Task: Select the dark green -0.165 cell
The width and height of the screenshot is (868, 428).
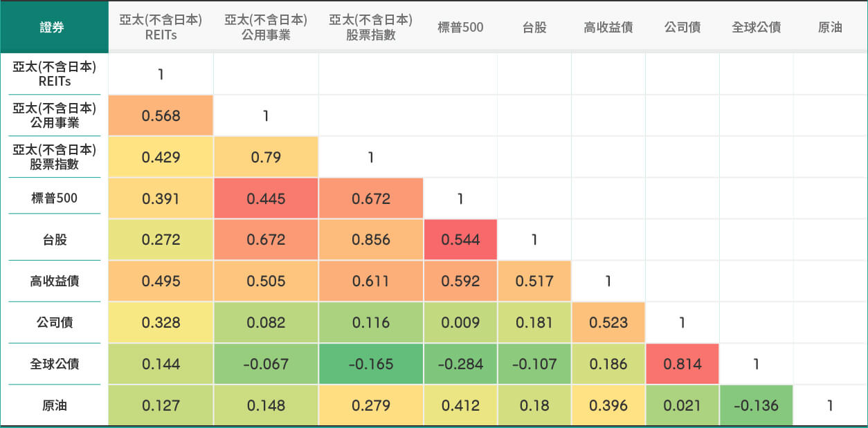Action: point(371,364)
